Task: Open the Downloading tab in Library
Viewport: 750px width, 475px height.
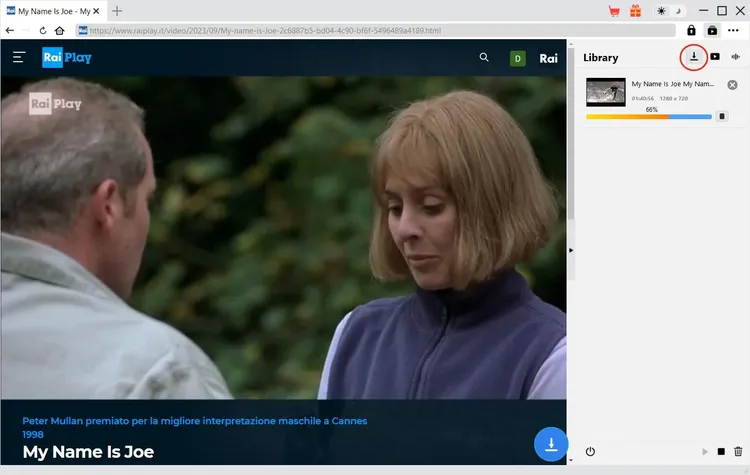Action: tap(694, 57)
